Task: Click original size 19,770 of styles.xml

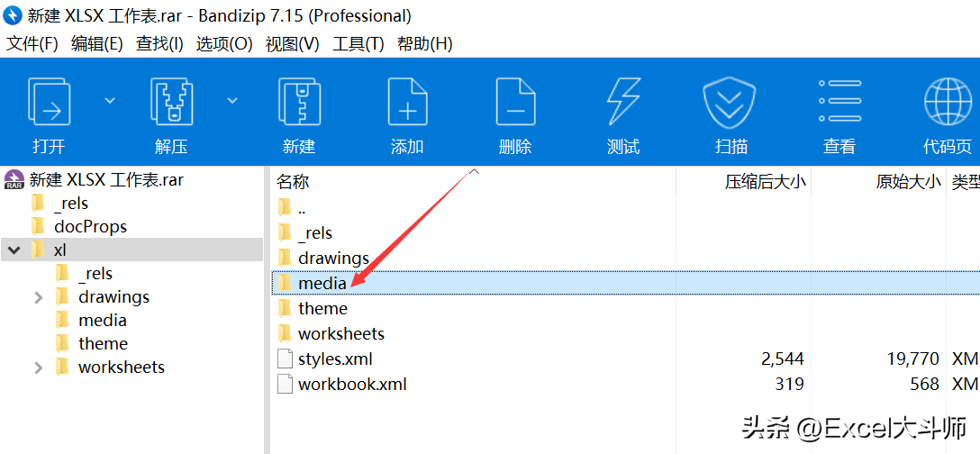Action: pyautogui.click(x=912, y=359)
